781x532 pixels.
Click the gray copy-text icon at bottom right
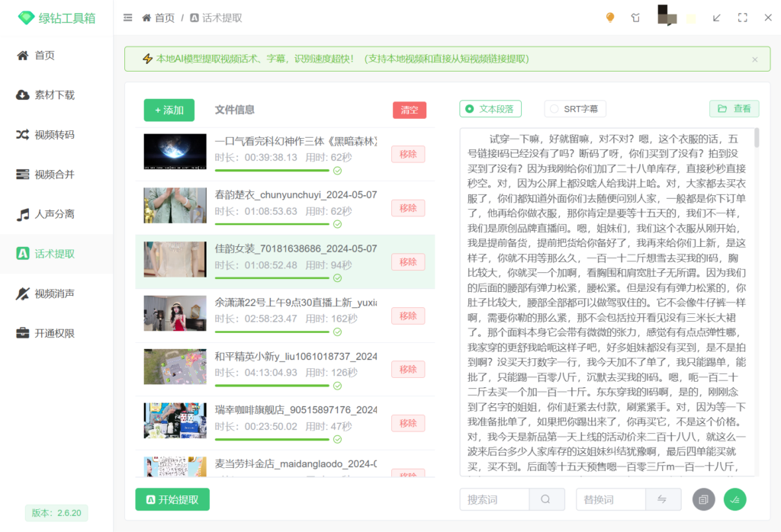pos(703,499)
